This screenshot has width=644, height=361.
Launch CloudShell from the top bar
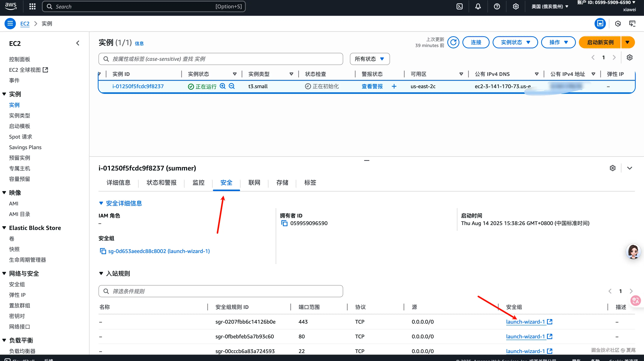coord(459,6)
